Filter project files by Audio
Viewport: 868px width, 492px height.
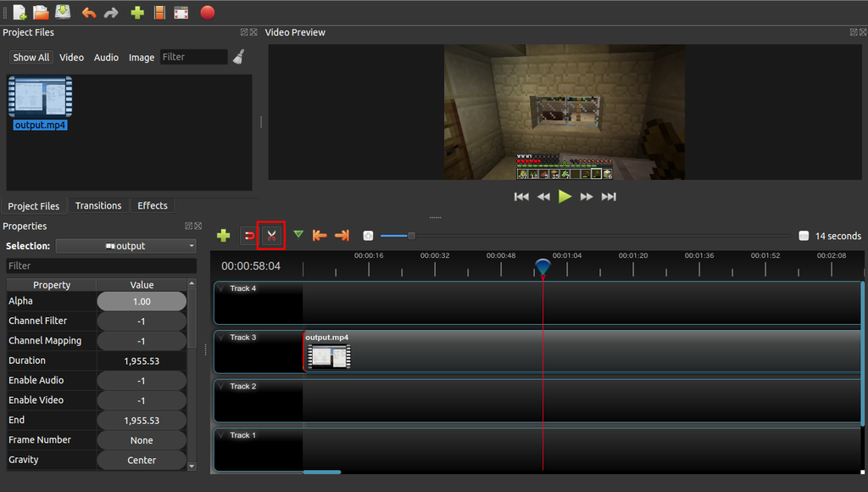click(106, 57)
